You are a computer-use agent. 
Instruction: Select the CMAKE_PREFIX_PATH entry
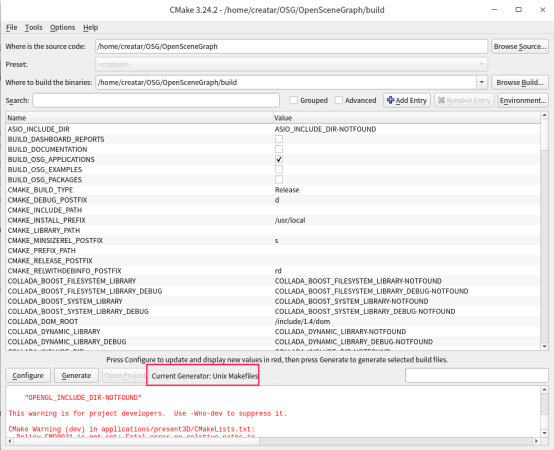[42, 250]
